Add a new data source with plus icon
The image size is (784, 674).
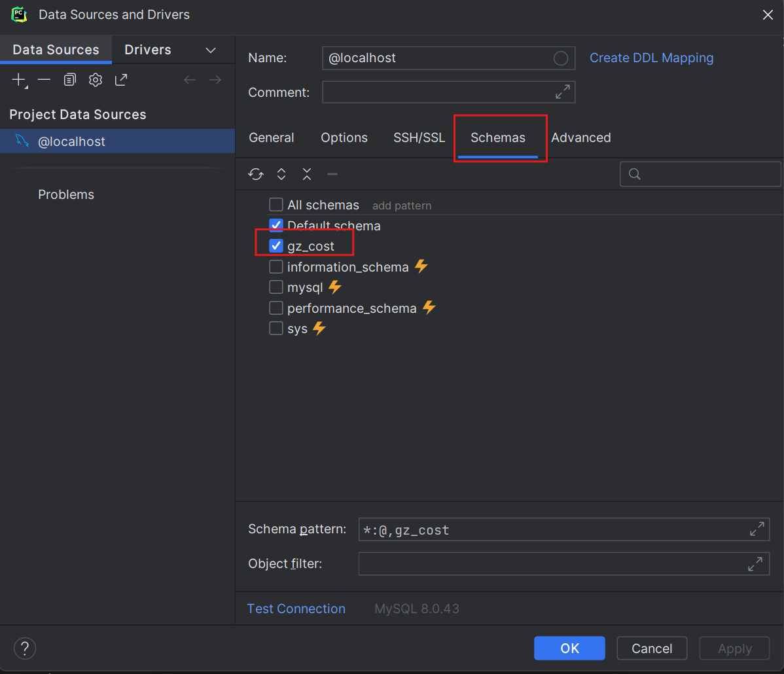point(20,80)
